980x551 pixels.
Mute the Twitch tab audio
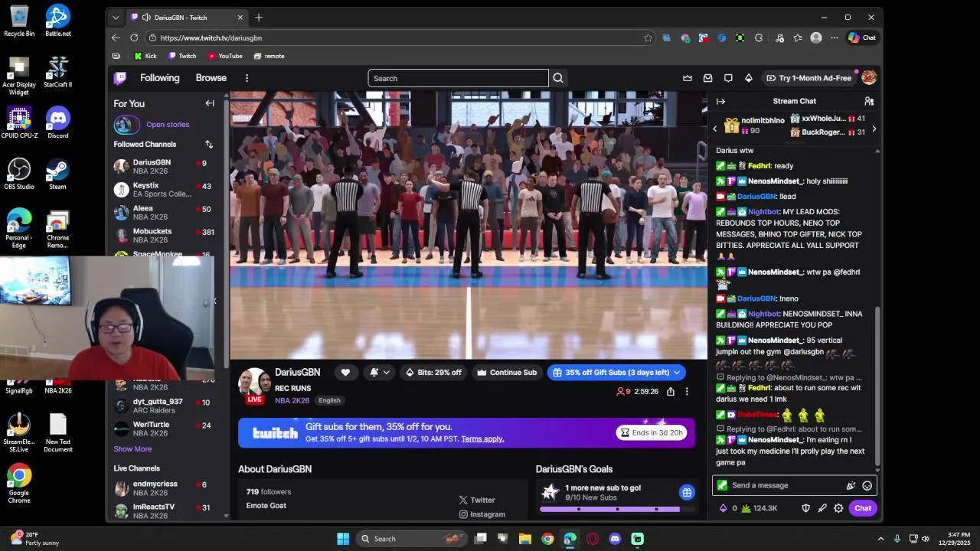[x=145, y=18]
